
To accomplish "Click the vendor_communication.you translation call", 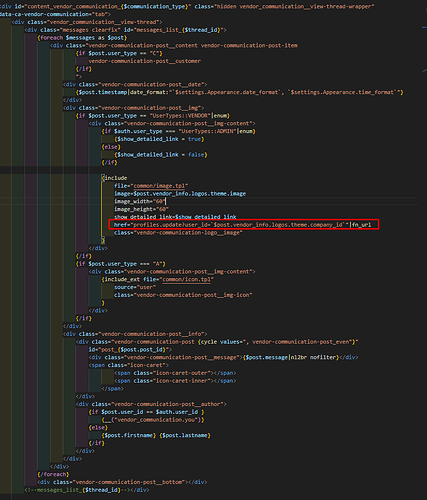I will (x=153, y=420).
